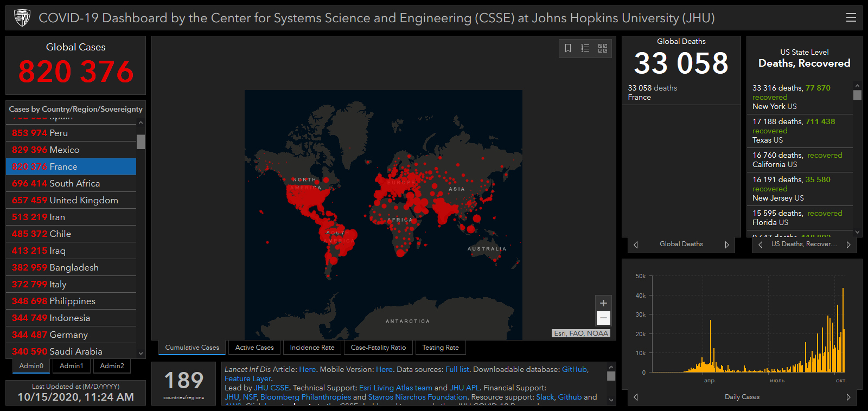Open the hamburger menu in the header
Viewport: 868px width, 411px height.
[851, 18]
